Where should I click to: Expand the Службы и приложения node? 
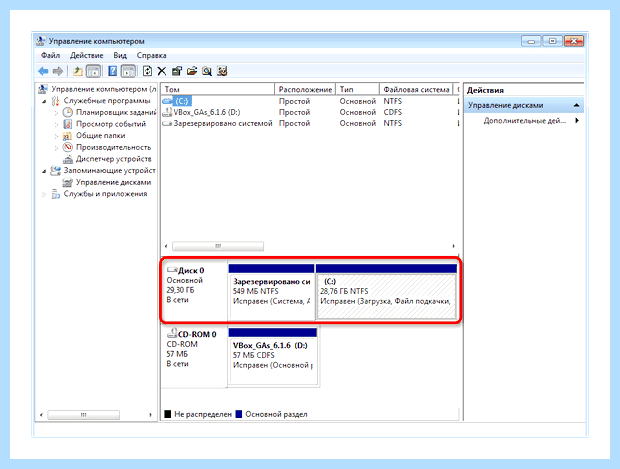44,194
